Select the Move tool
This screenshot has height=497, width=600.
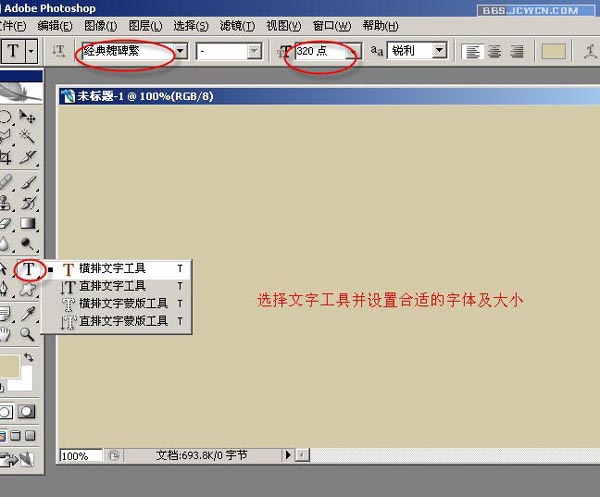pos(28,118)
